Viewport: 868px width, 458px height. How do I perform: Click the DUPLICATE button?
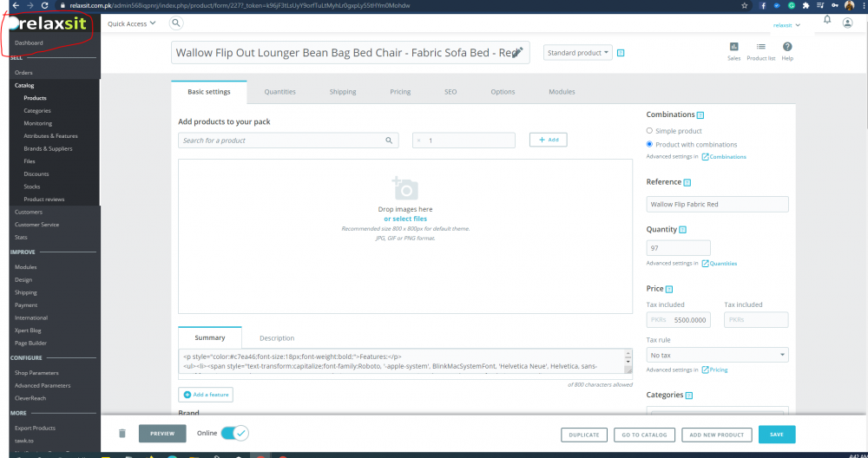click(584, 435)
